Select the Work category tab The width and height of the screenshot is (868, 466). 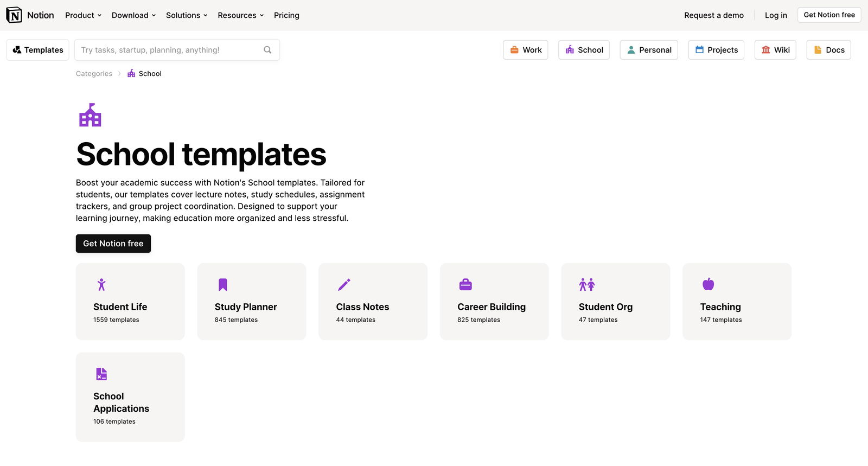coord(526,50)
